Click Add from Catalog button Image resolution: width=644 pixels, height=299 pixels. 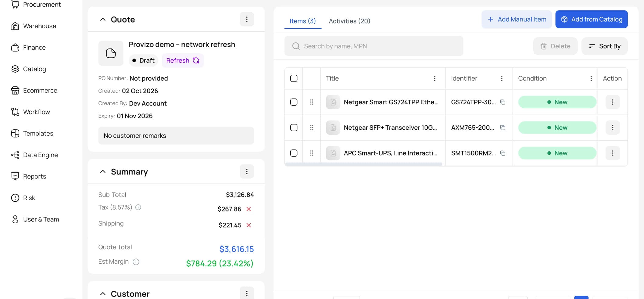[x=592, y=19]
